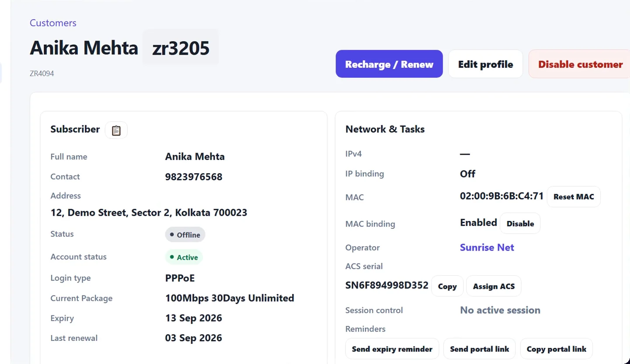Open Edit profile
The width and height of the screenshot is (630, 364).
click(486, 64)
